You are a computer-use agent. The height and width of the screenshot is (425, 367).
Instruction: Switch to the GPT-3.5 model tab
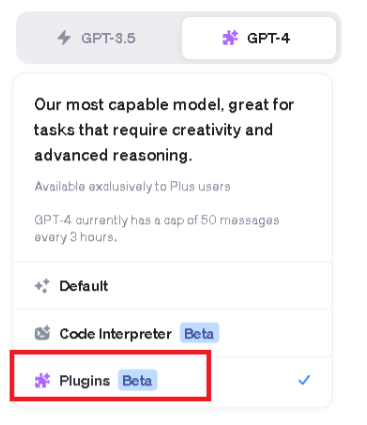click(x=99, y=38)
